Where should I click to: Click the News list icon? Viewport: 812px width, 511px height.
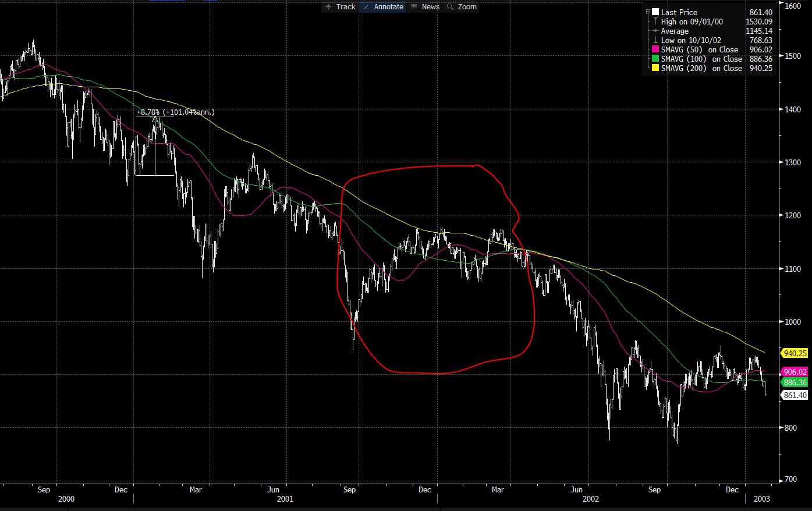[414, 7]
